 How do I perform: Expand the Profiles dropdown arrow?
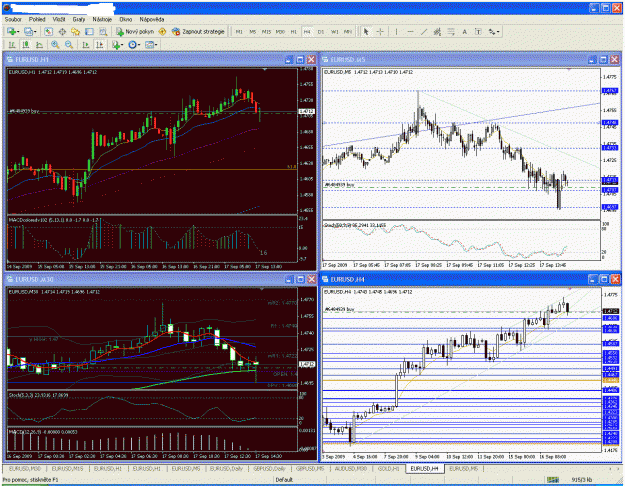coord(35,32)
